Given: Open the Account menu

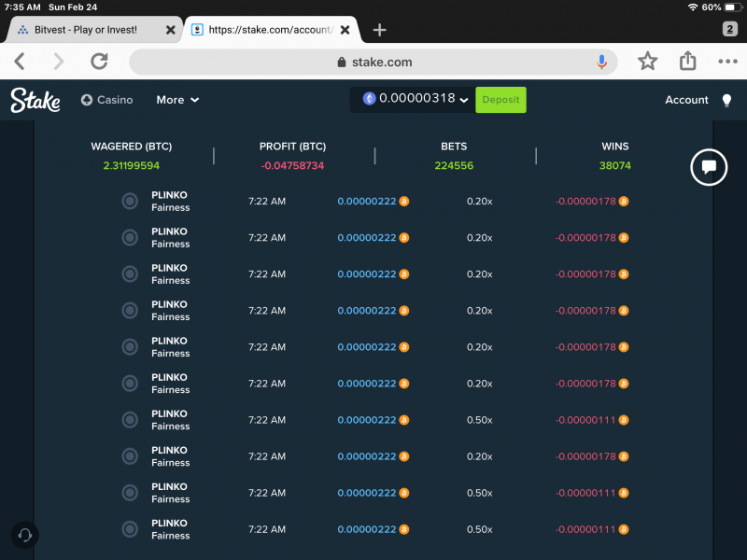Looking at the screenshot, I should pos(686,100).
